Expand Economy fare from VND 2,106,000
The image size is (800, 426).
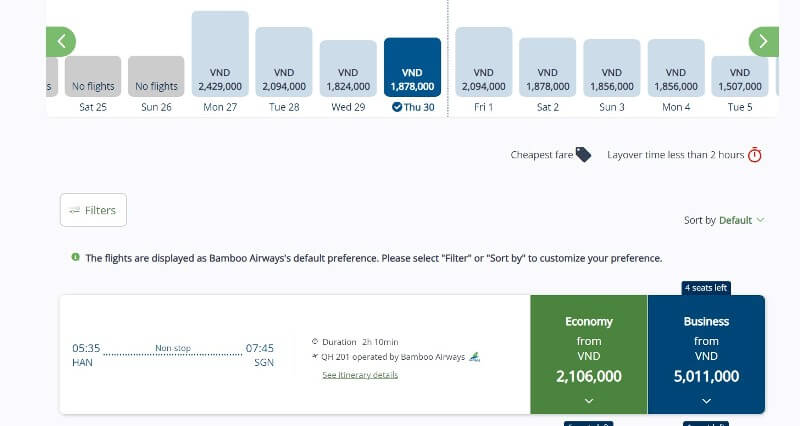[589, 355]
